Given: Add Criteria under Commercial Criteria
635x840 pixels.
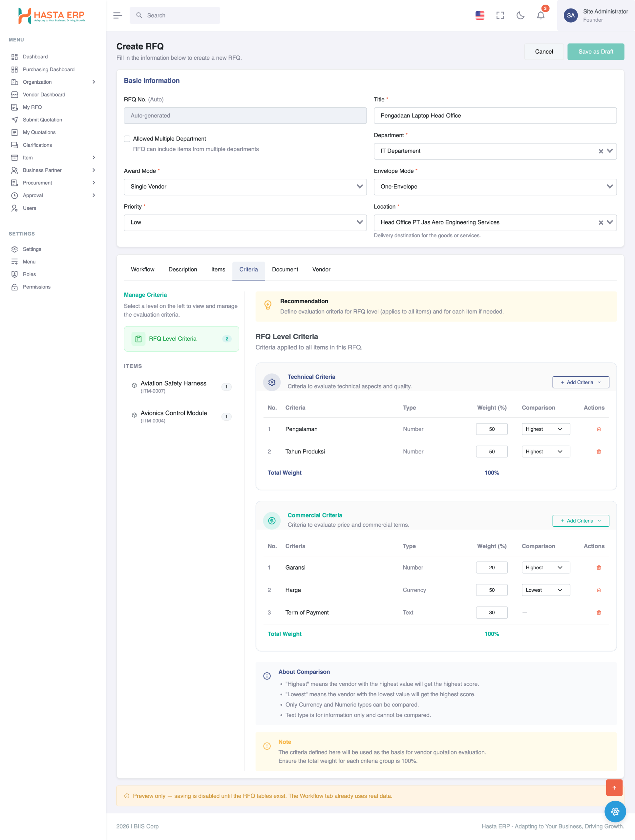Looking at the screenshot, I should pos(581,521).
